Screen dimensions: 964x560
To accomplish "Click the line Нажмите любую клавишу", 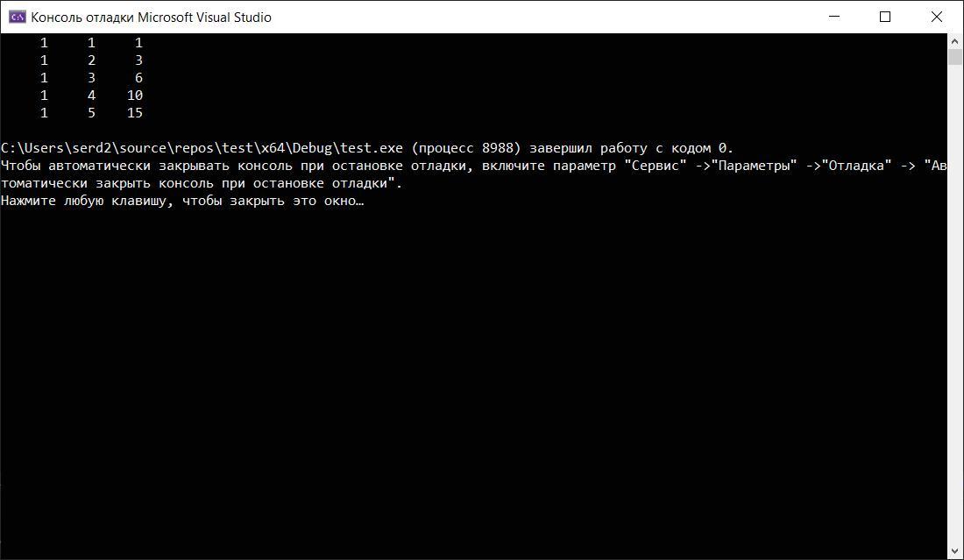I will tap(182, 201).
